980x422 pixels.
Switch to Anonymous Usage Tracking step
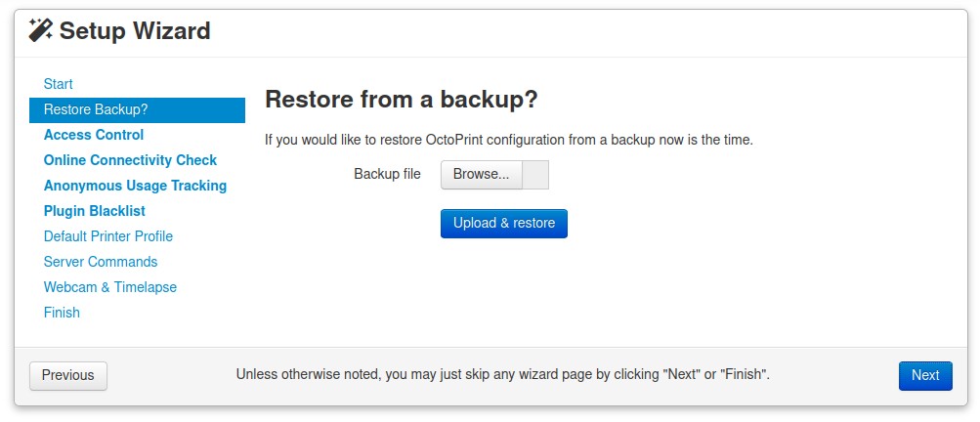tap(135, 186)
